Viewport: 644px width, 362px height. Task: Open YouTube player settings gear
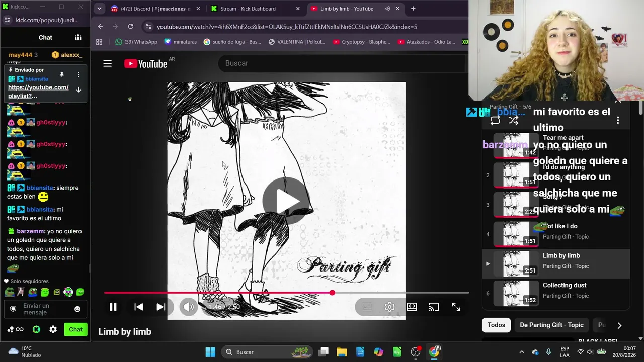(390, 307)
